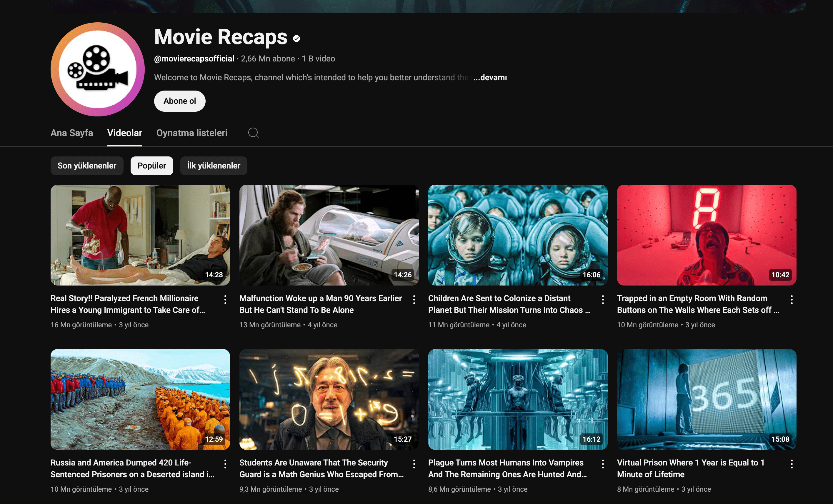Open options menu for Children Colonize Planet video
The width and height of the screenshot is (833, 504).
(603, 300)
